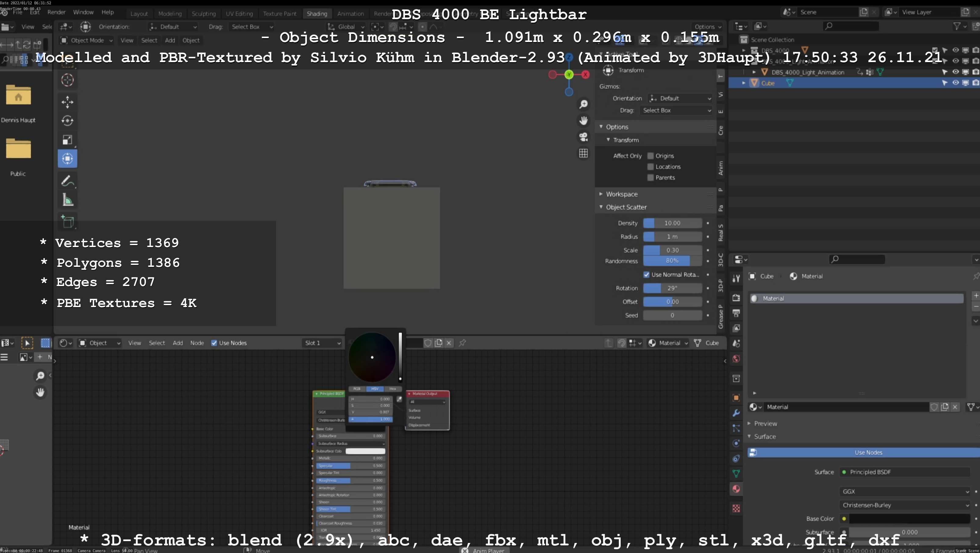The width and height of the screenshot is (980, 553).
Task: Expand the Cube item in the outliner
Action: point(744,83)
